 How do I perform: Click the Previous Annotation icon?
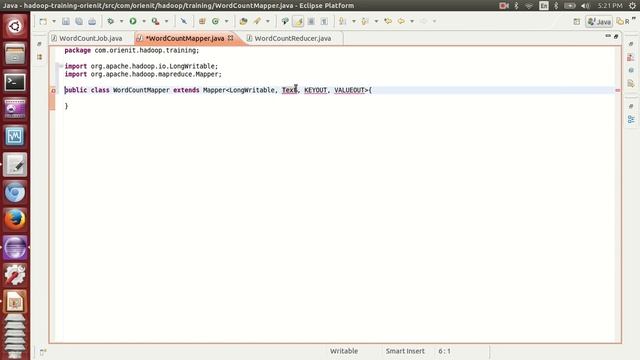coord(365,21)
